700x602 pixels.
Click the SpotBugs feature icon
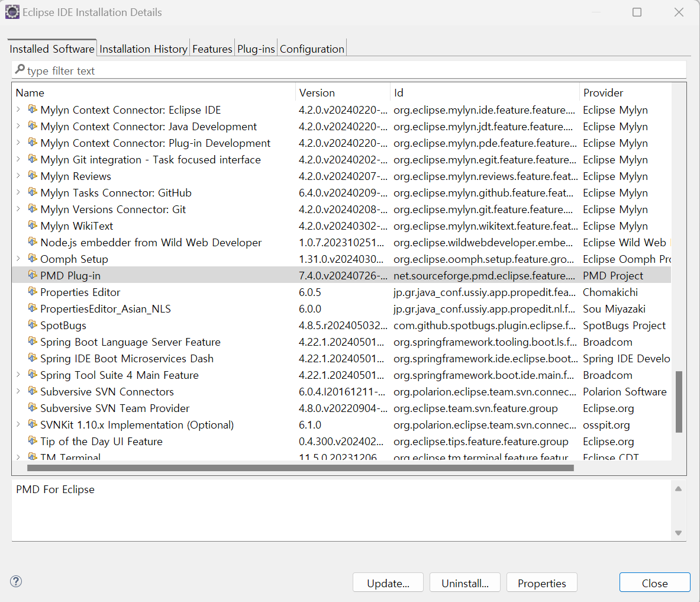33,325
